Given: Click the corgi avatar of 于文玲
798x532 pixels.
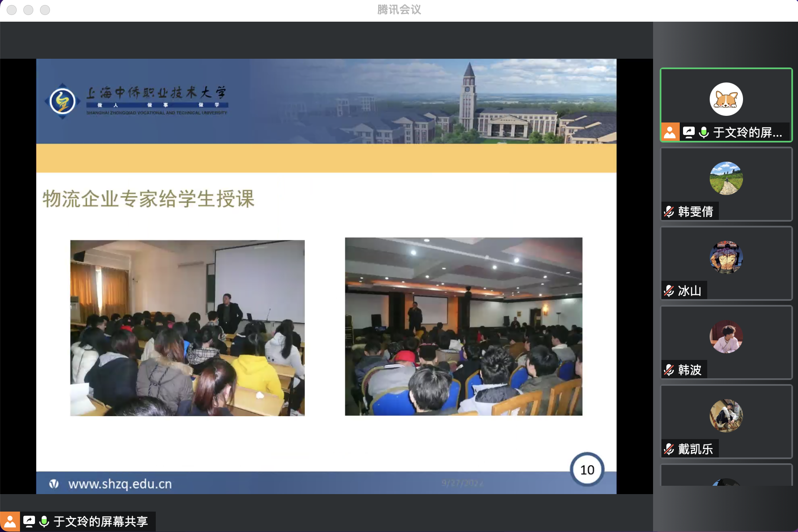Looking at the screenshot, I should point(726,99).
